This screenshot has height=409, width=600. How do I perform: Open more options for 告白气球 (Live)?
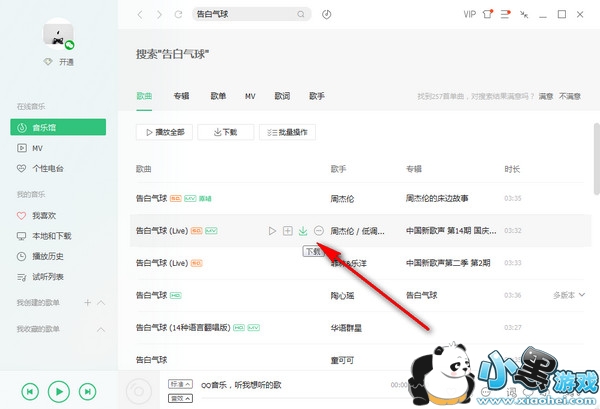point(319,231)
